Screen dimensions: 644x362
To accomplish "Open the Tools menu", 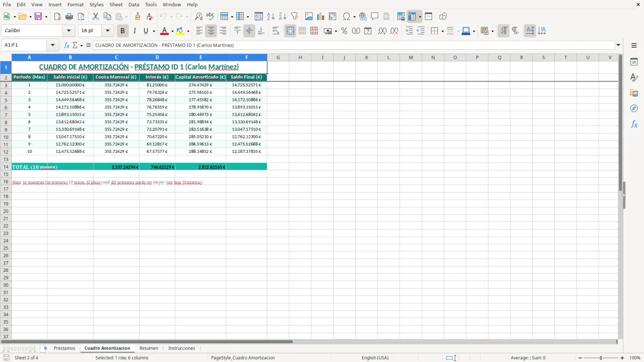I will click(151, 4).
